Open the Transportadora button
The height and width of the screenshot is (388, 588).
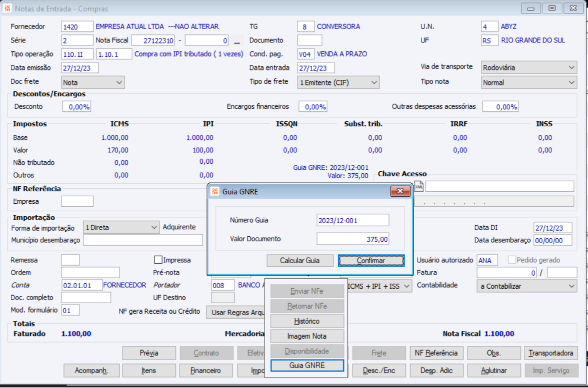[x=551, y=353]
